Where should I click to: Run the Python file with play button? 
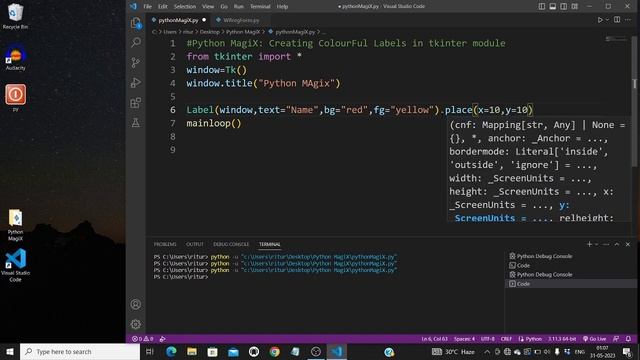coord(600,20)
